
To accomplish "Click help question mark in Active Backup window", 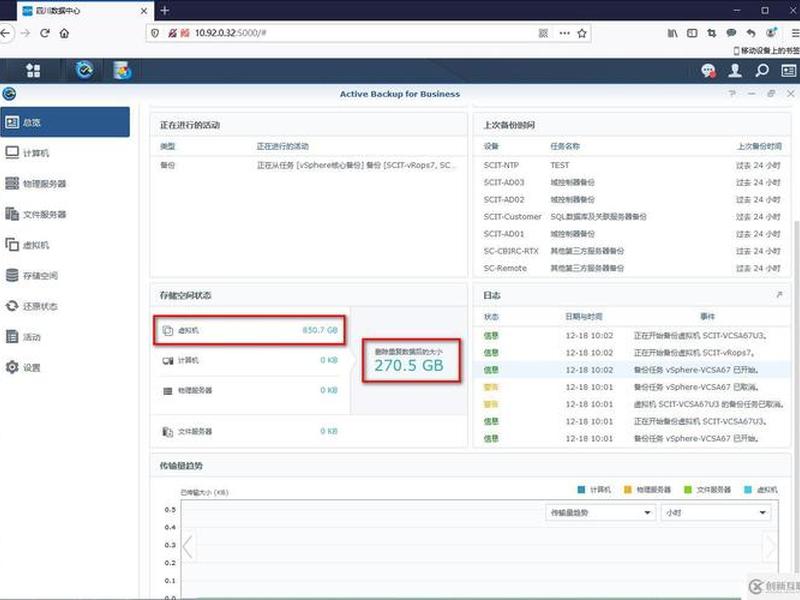I will coord(732,94).
